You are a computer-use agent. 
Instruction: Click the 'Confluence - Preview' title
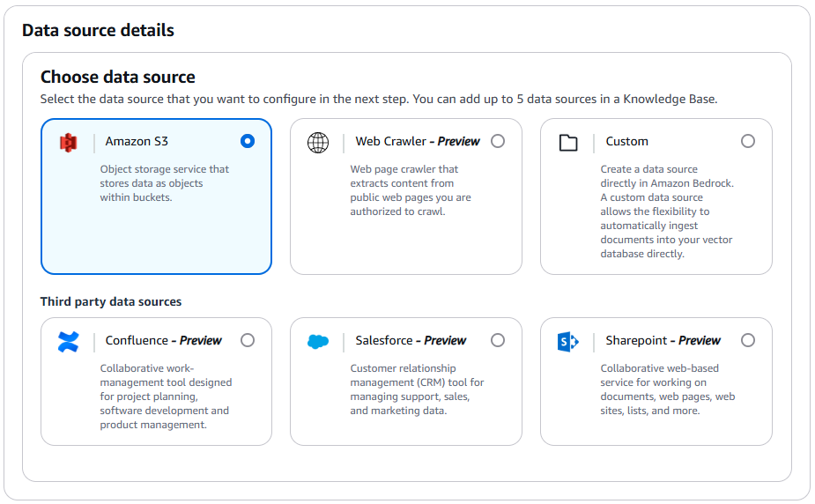(x=163, y=340)
